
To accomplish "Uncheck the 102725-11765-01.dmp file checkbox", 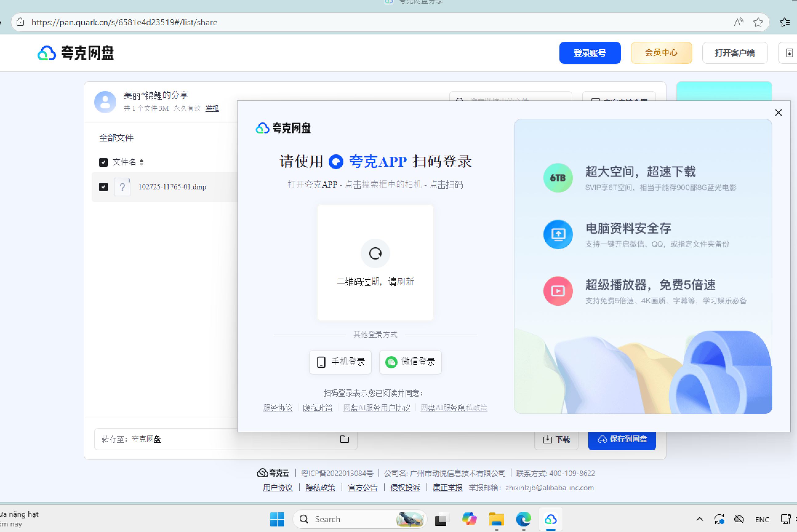I will (103, 187).
